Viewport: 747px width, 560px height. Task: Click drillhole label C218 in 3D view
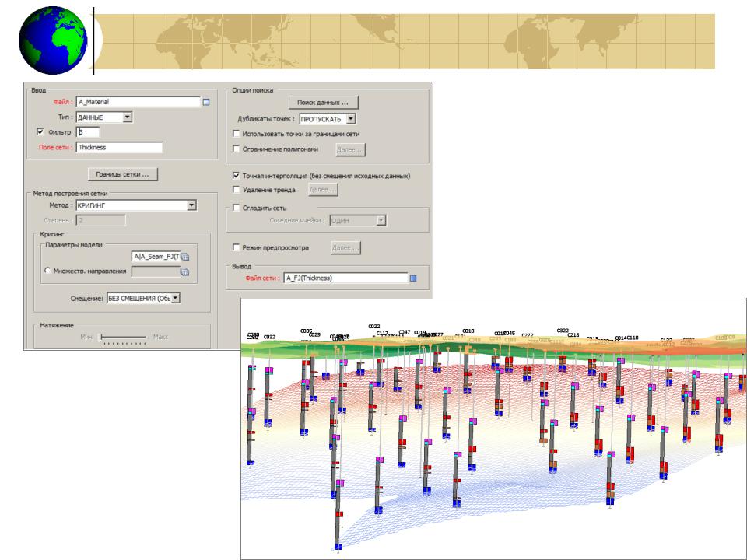pos(573,334)
